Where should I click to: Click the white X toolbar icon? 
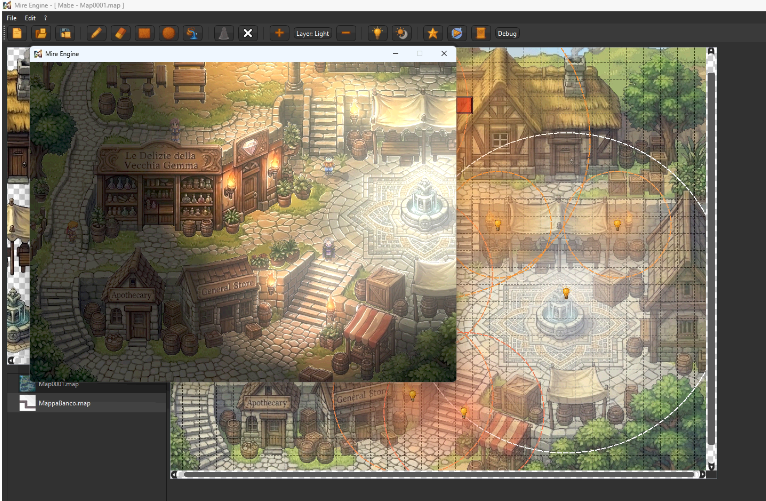[x=248, y=33]
